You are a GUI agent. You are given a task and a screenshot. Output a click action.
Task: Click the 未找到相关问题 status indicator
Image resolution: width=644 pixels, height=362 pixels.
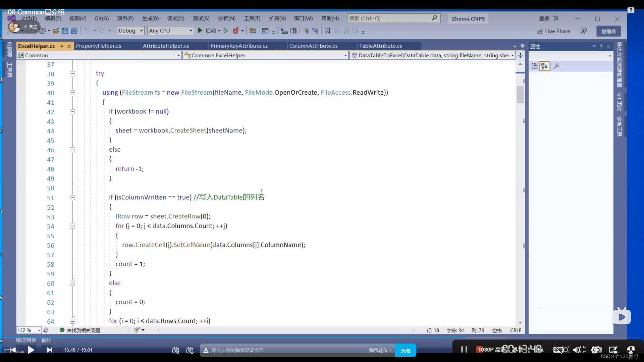click(80, 330)
